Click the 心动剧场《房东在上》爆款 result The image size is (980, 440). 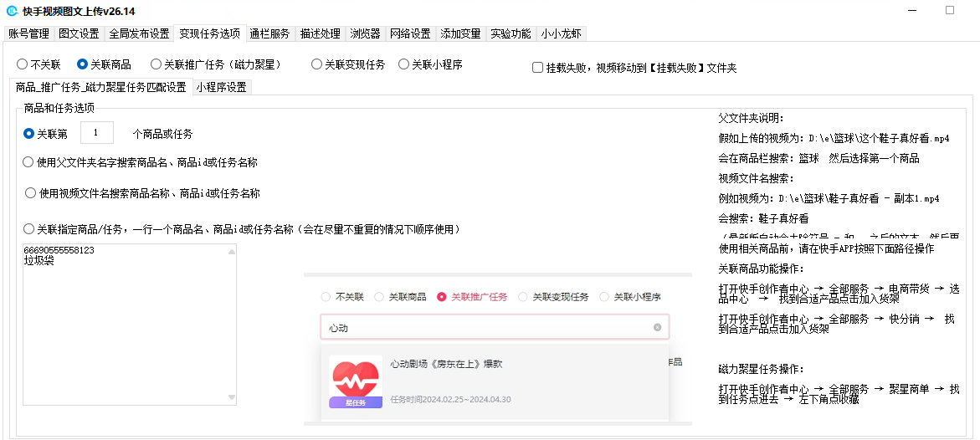495,382
